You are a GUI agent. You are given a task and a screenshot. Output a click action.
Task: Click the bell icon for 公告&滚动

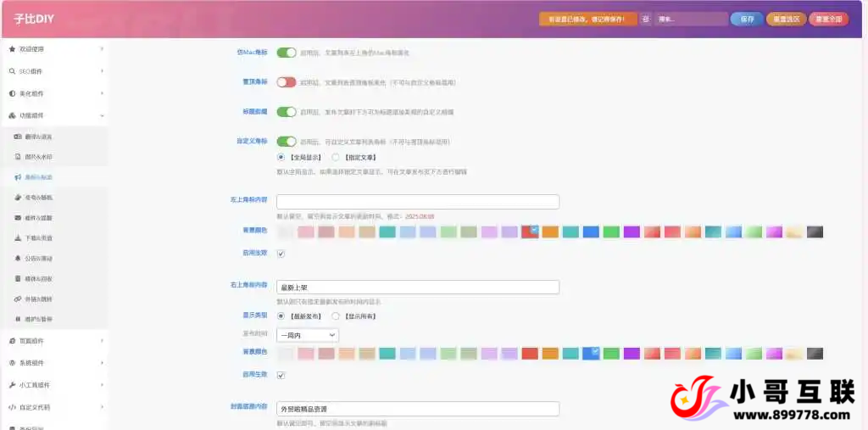point(18,259)
